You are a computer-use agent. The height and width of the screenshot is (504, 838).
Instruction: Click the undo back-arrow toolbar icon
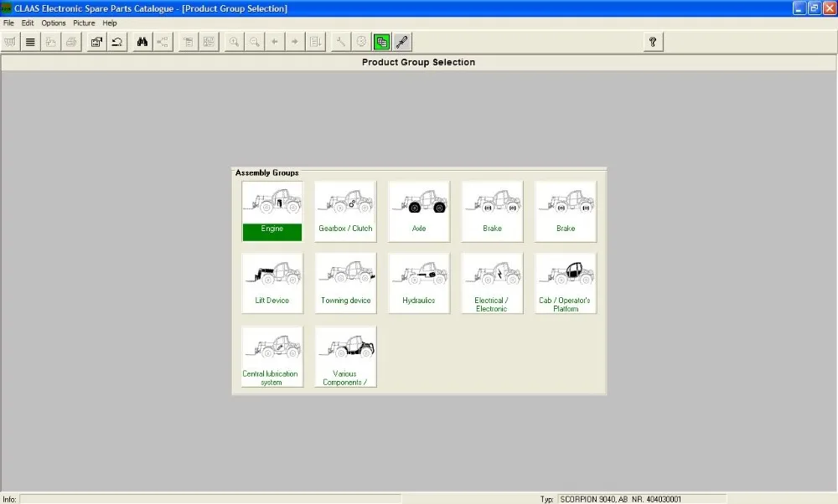(x=117, y=42)
